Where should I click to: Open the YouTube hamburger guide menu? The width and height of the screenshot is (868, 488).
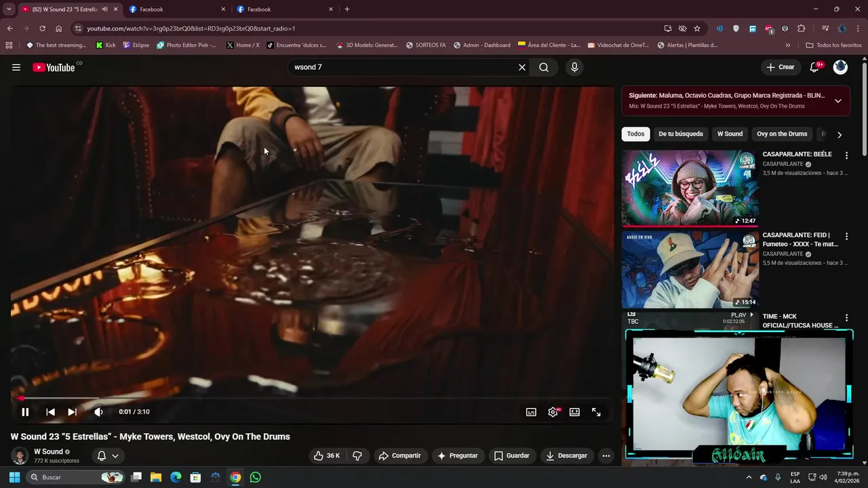(16, 67)
